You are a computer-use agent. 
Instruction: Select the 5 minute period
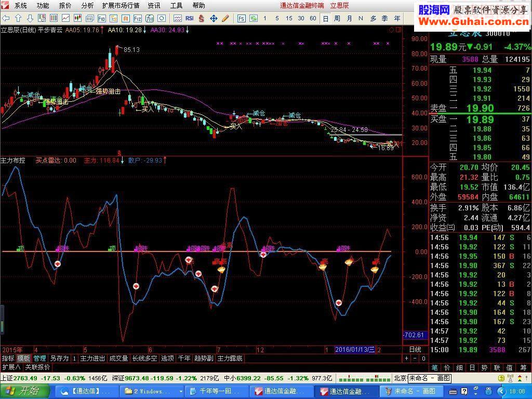pyautogui.click(x=277, y=18)
